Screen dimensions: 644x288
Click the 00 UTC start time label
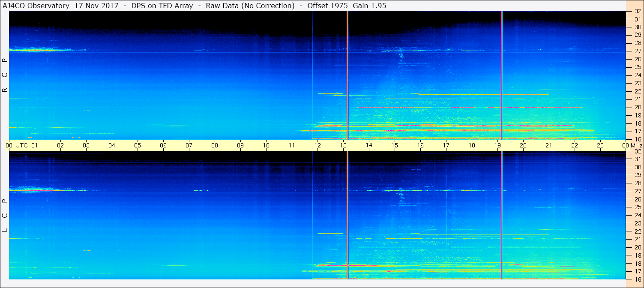(x=16, y=145)
